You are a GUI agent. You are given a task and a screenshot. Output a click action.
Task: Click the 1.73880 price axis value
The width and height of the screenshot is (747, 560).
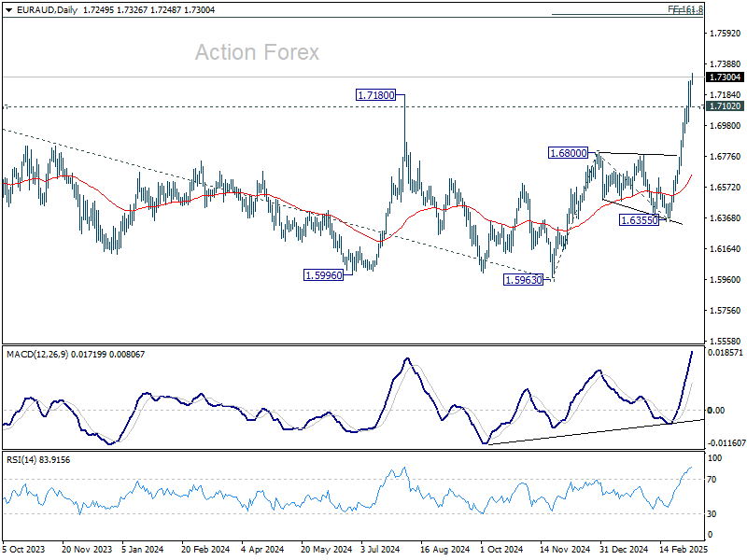[726, 63]
